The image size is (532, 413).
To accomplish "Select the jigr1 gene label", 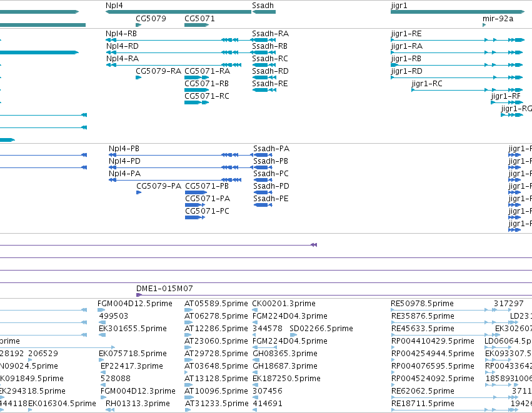I will [399, 6].
